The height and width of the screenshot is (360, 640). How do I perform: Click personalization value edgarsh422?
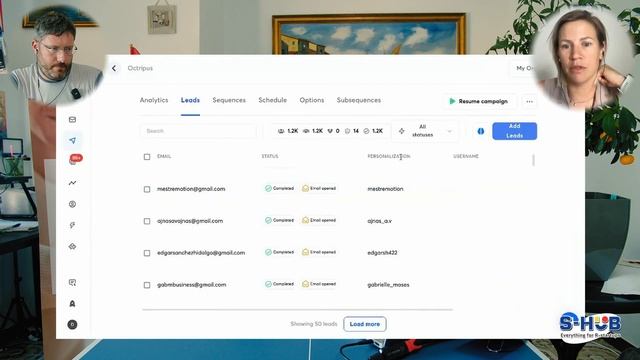pos(382,253)
